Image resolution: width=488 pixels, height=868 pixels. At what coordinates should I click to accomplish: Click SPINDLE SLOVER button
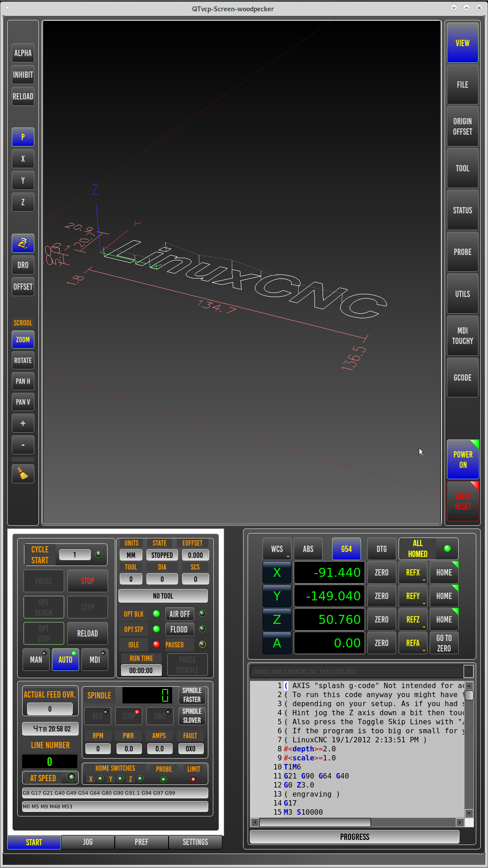(192, 716)
